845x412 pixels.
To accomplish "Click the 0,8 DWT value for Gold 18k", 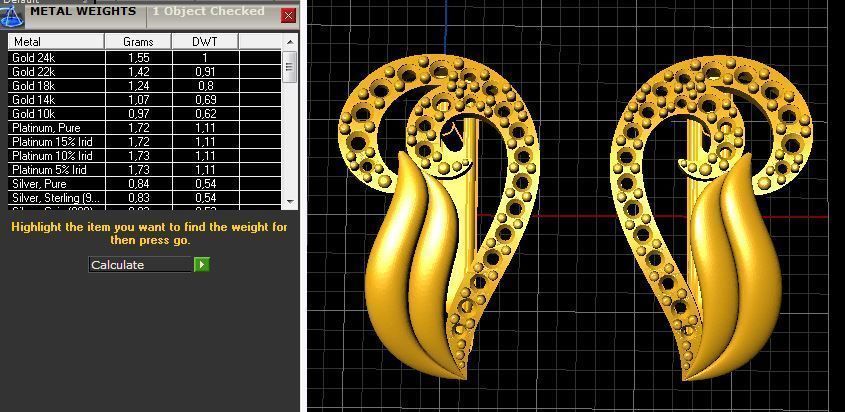I will click(x=205, y=86).
